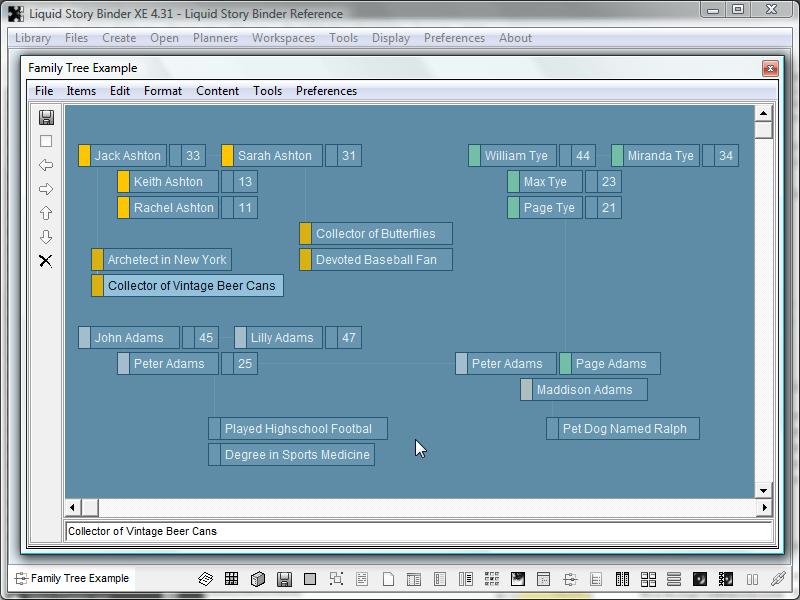Click the 3D cube icon in bottom toolbar

(x=257, y=579)
